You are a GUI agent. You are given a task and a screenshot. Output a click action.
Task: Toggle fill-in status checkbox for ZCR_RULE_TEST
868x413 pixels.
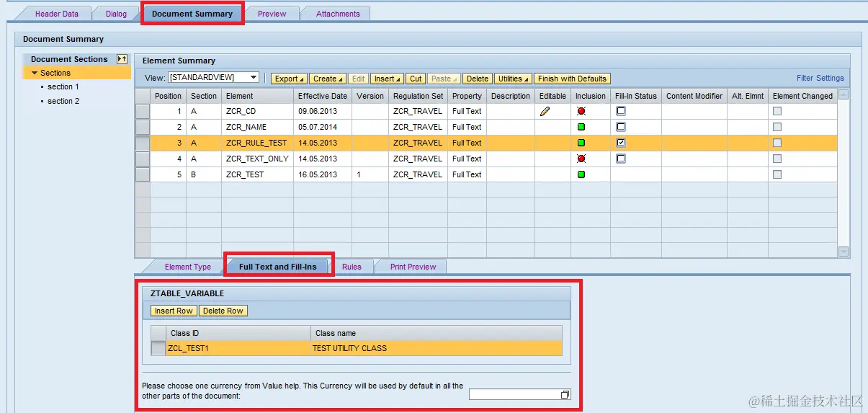(621, 143)
